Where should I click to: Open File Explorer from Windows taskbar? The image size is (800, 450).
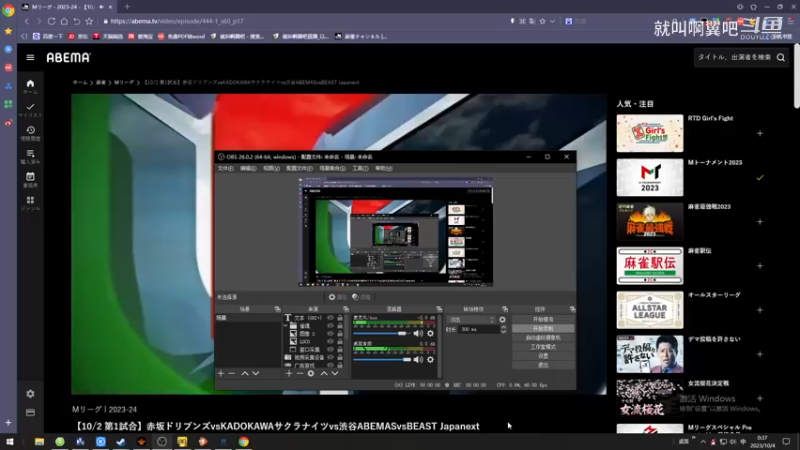point(39,442)
